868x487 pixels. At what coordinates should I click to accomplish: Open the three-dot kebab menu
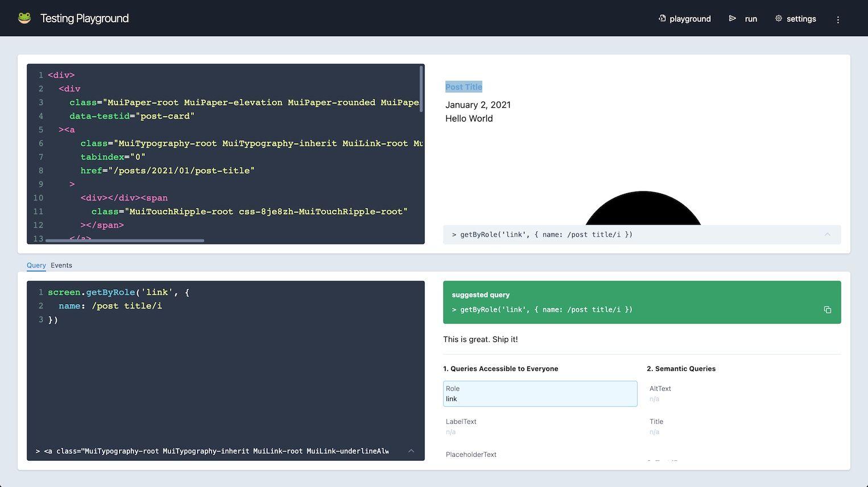838,19
